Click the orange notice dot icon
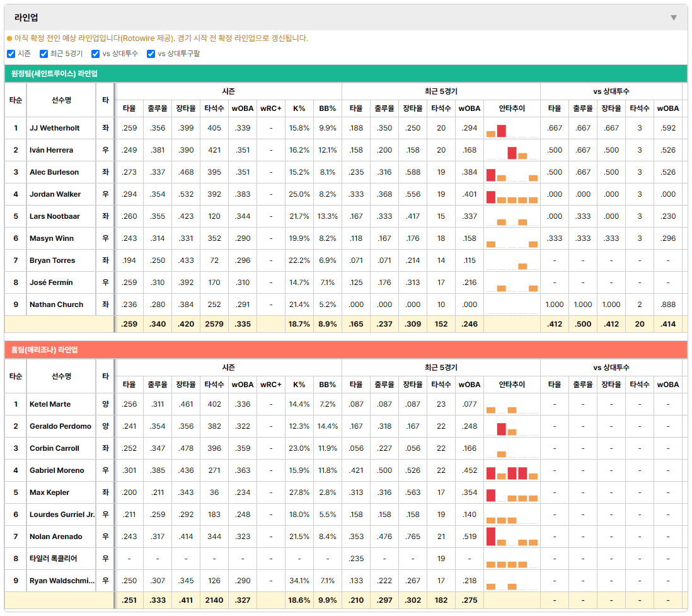 pos(9,39)
